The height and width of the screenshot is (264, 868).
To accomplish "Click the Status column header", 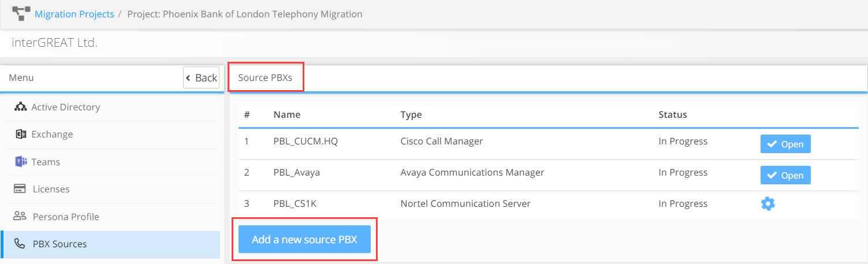I will coord(673,114).
